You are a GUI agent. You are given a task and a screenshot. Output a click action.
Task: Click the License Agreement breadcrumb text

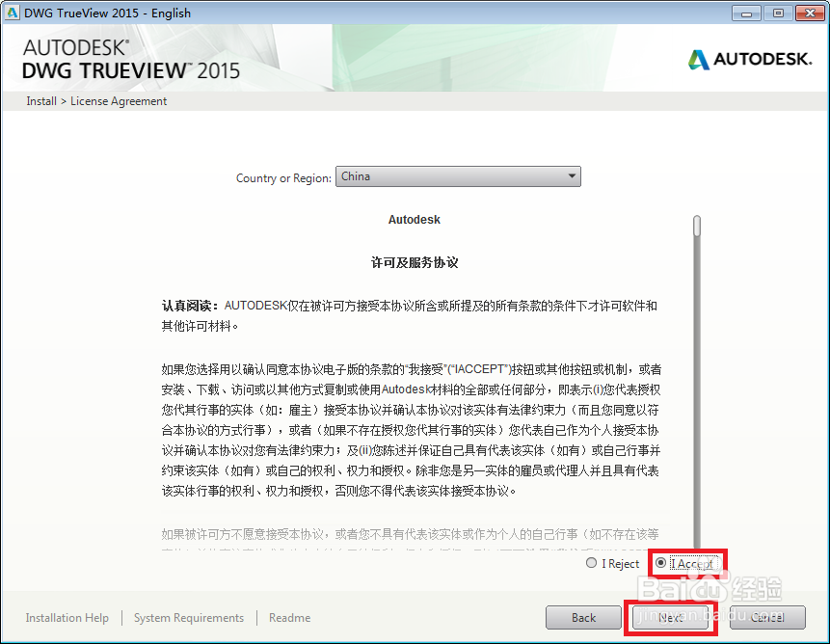tap(119, 101)
